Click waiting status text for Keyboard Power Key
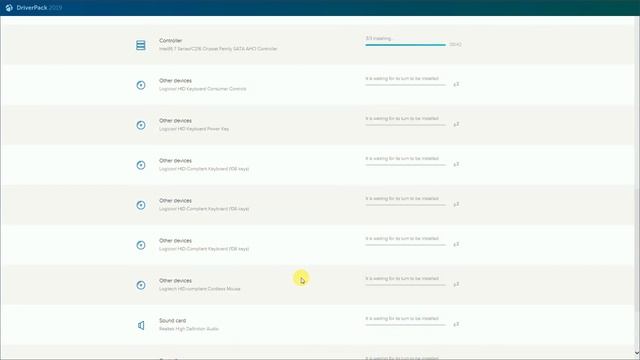This screenshot has width=640, height=360. pyautogui.click(x=402, y=118)
